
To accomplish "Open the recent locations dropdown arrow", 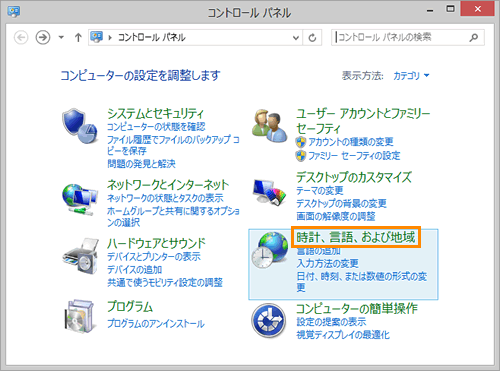I will coord(61,37).
